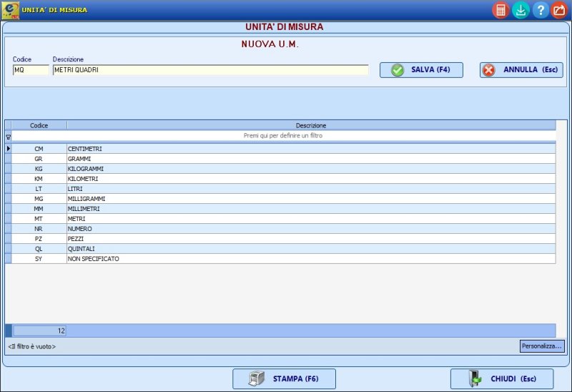Click the MG code cell
This screenshot has width=572, height=392.
(x=39, y=199)
